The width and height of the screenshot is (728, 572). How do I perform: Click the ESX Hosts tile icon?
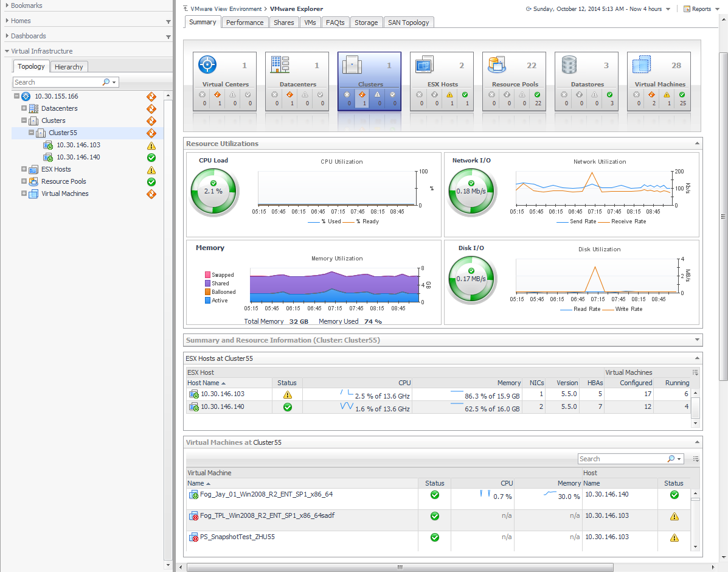[425, 65]
